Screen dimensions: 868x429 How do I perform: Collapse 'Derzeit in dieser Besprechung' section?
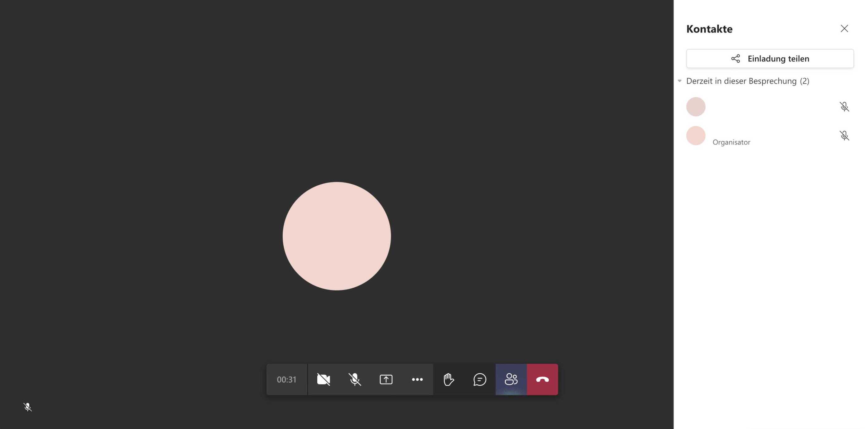pyautogui.click(x=680, y=81)
